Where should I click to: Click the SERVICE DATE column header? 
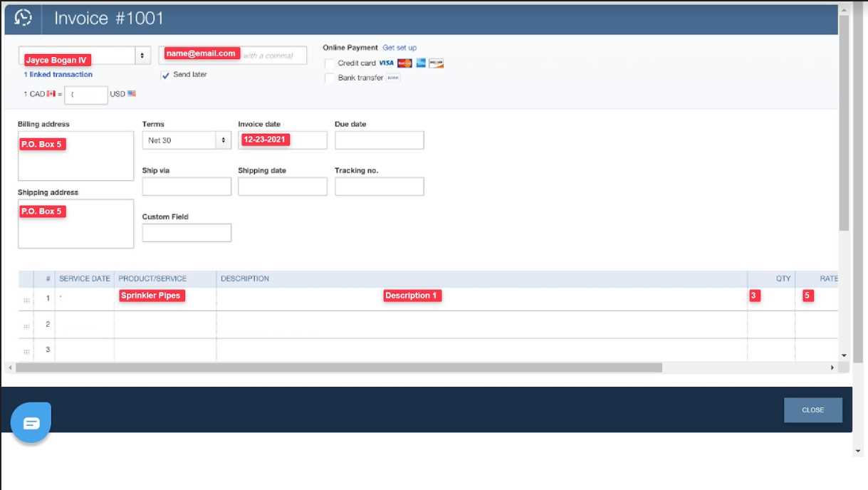(x=85, y=278)
